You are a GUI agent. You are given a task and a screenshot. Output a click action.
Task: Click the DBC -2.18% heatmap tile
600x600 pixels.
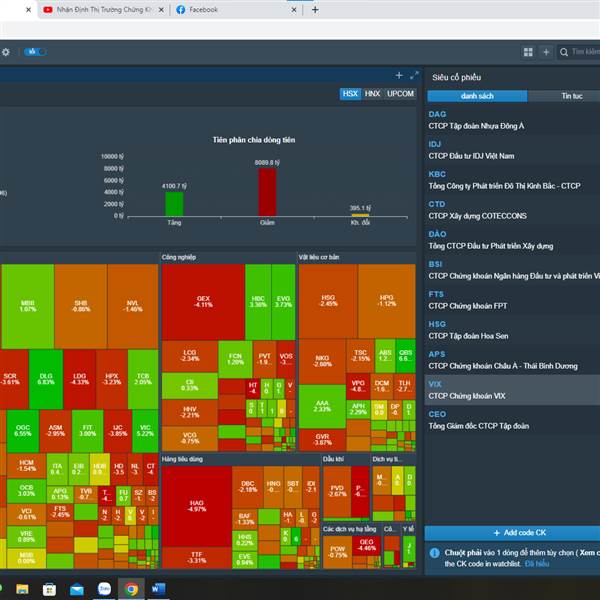click(x=248, y=487)
